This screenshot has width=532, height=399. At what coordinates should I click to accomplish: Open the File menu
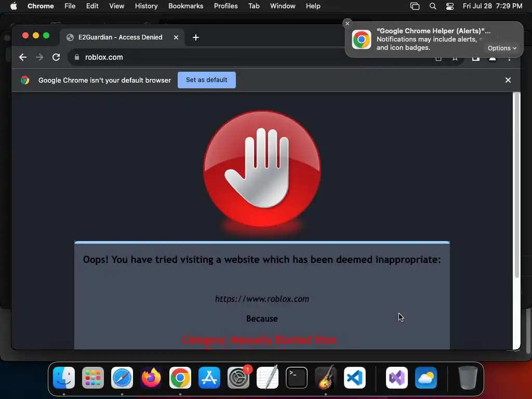[70, 6]
